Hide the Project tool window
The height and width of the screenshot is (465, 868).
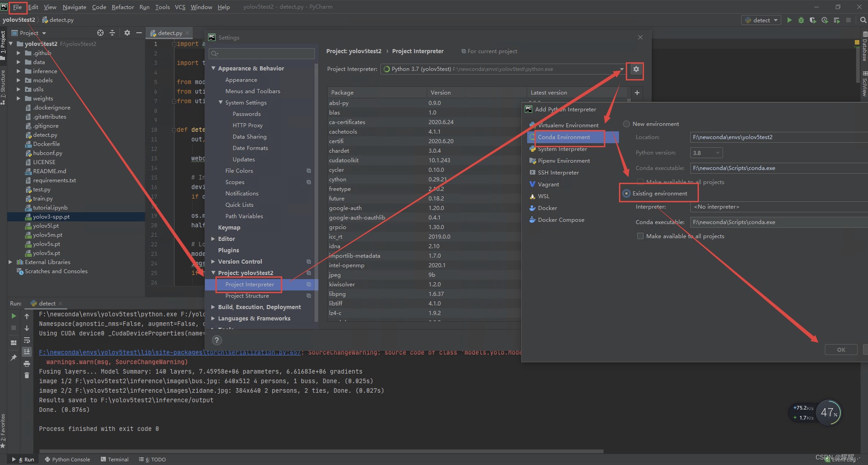pos(139,33)
